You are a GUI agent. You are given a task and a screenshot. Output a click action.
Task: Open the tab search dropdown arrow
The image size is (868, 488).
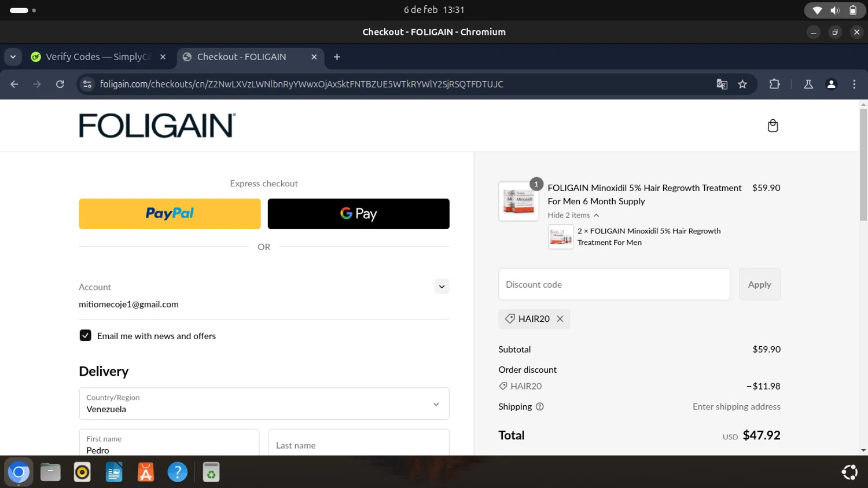click(x=13, y=57)
